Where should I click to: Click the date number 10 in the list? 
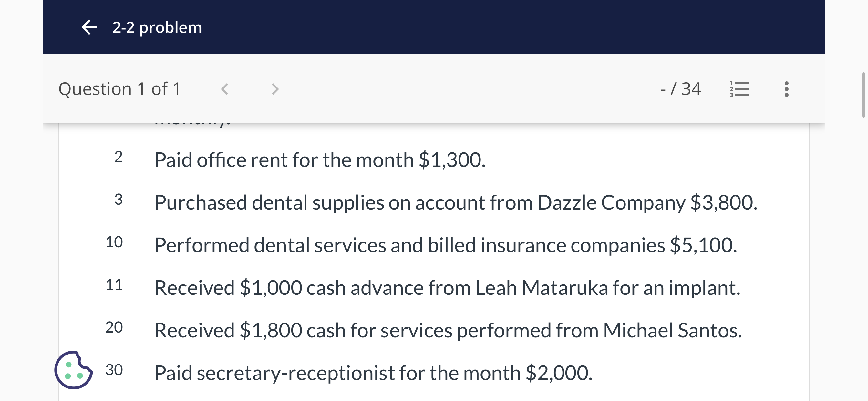coord(114,242)
